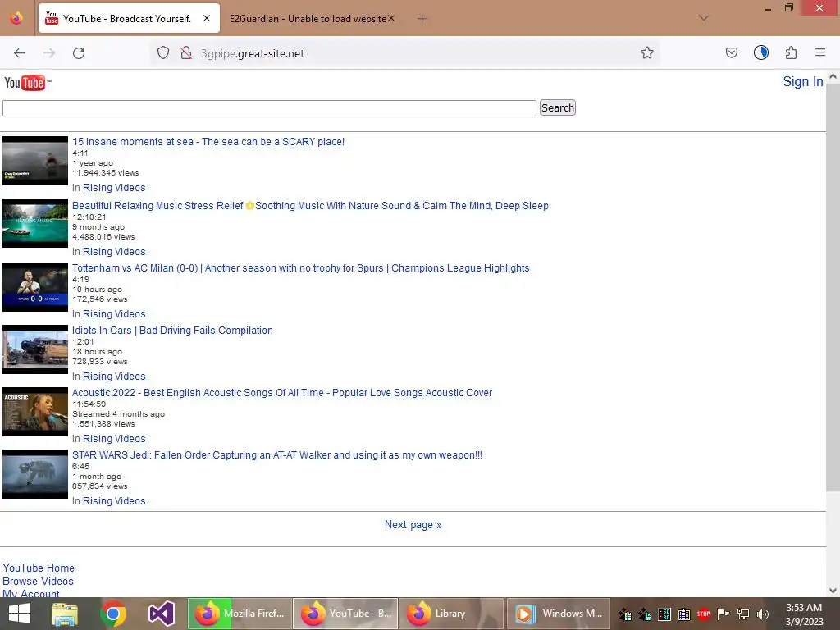This screenshot has width=840, height=630.
Task: Click page scrollbar down arrow
Action: [833, 591]
